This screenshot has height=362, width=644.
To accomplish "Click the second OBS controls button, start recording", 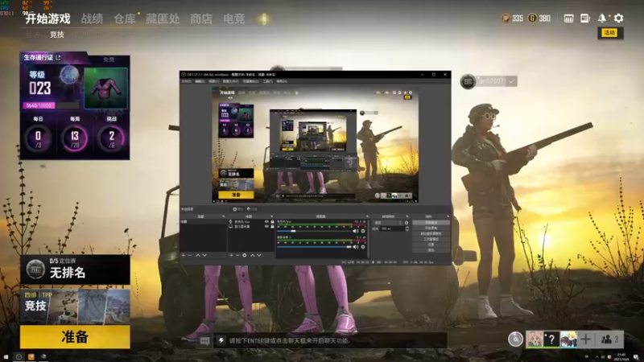I will (x=431, y=228).
